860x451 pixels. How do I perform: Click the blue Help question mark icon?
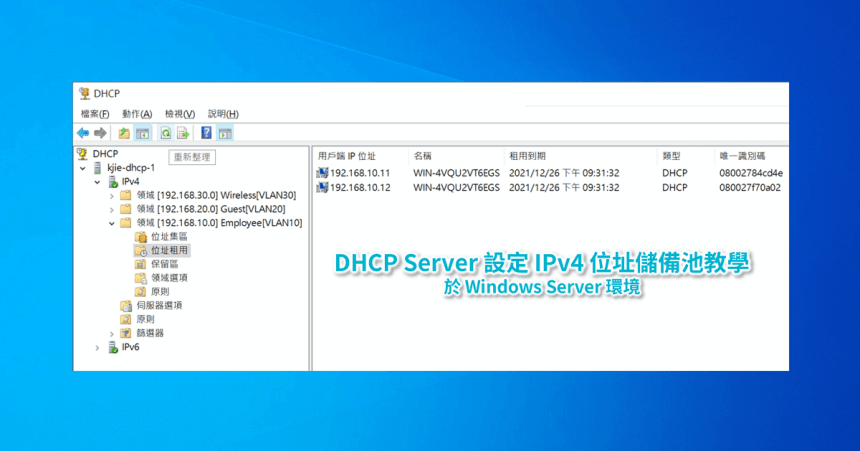[206, 133]
